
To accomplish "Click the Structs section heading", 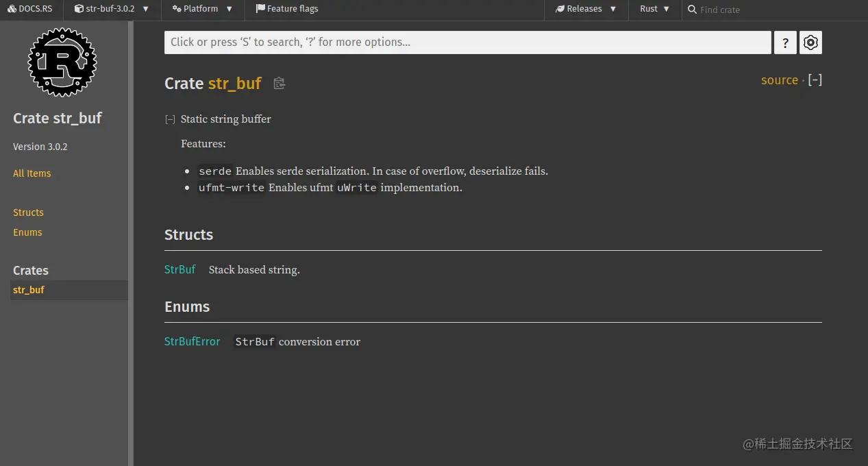I will (x=189, y=234).
